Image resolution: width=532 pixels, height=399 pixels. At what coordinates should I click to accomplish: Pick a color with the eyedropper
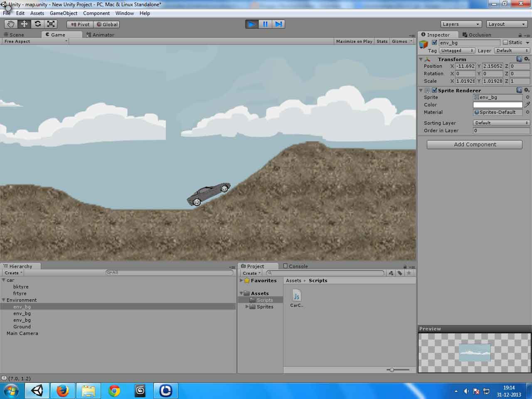(x=527, y=105)
